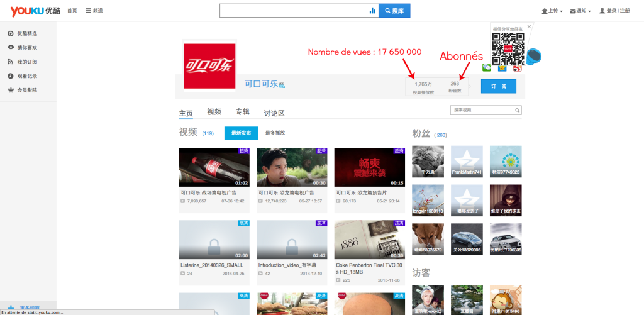644x315 pixels.
Task: Switch to the 主页 tab
Action: click(186, 113)
